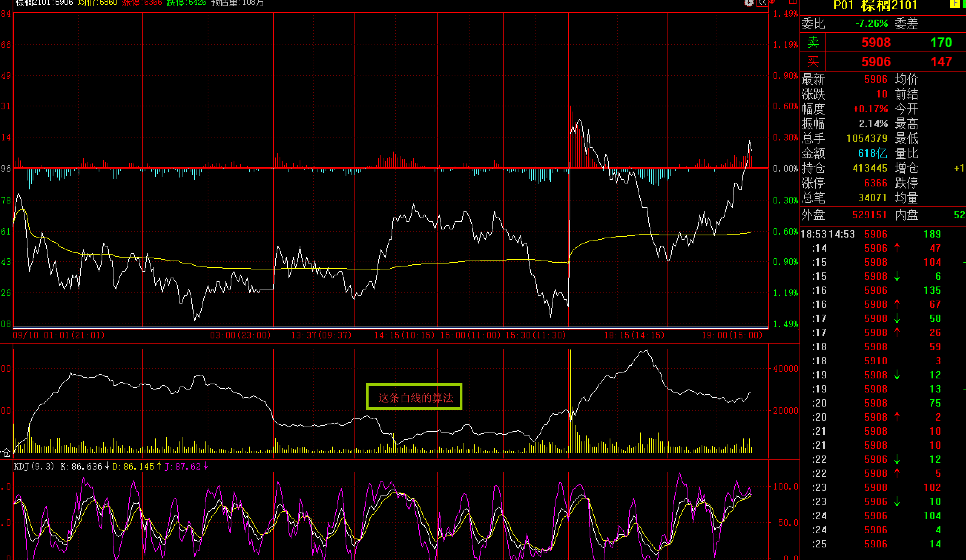966x560 pixels.
Task: Click the clock icon above the chart
Action: point(749,3)
